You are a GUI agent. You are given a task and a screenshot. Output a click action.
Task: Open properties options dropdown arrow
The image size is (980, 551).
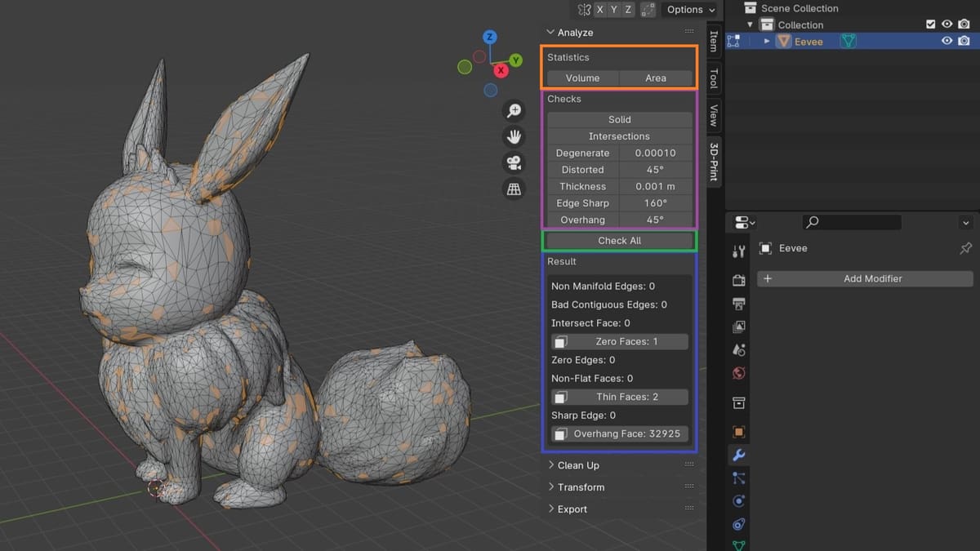click(965, 222)
